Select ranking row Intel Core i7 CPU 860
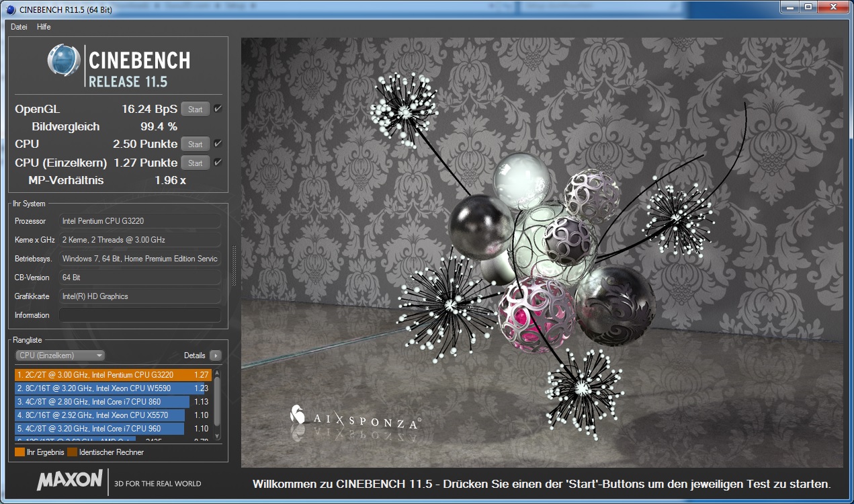Viewport: 854px width, 504px height. click(113, 402)
